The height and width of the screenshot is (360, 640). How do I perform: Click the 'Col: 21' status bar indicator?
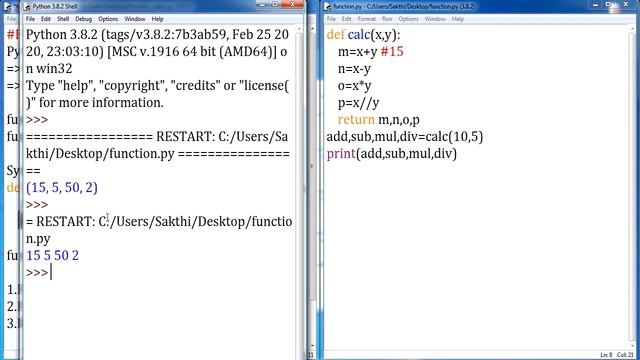(625, 355)
